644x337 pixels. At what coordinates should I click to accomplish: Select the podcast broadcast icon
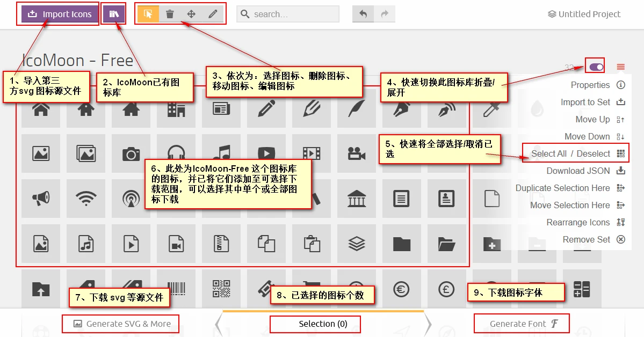pyautogui.click(x=131, y=199)
